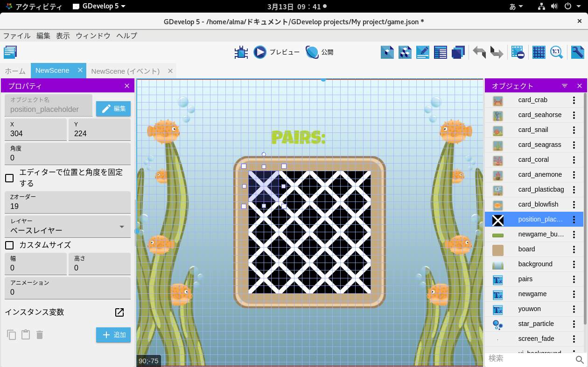
Task: Click the 追加 add variable button
Action: tap(113, 335)
